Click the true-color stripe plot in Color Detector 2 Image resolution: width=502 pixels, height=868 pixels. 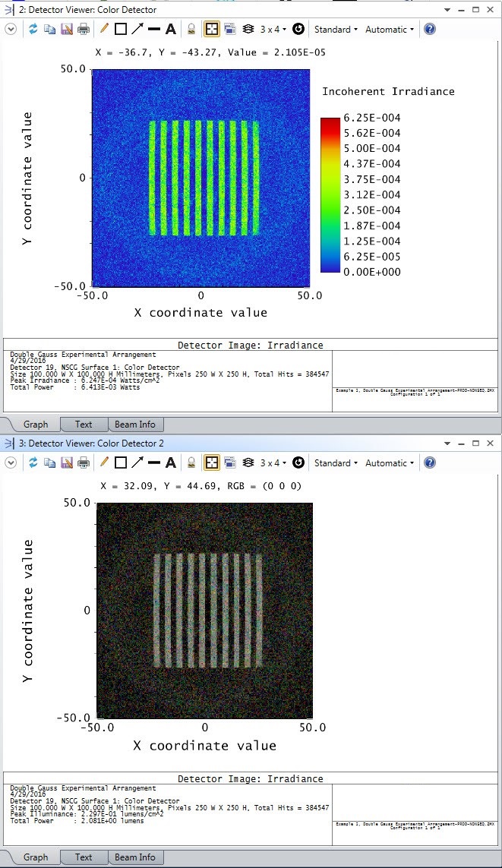click(x=205, y=611)
